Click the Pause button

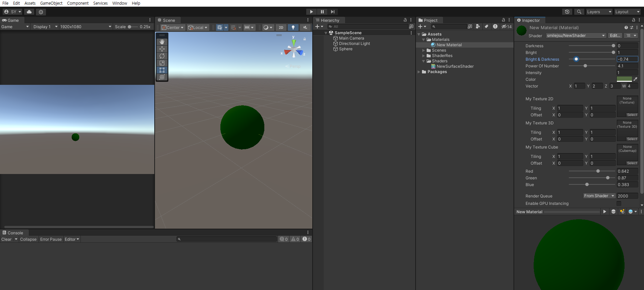(322, 12)
